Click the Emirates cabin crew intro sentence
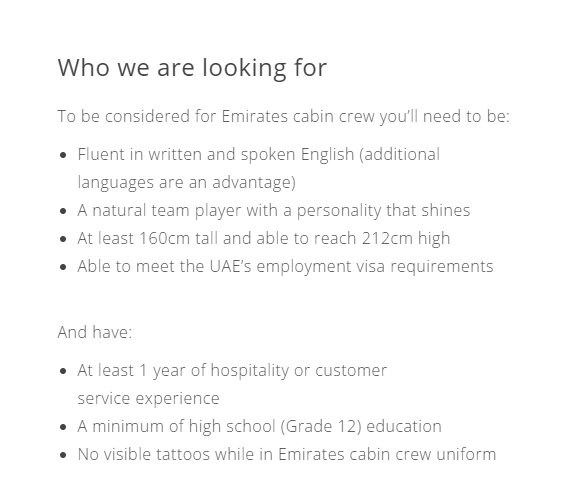This screenshot has height=503, width=570. (x=284, y=117)
